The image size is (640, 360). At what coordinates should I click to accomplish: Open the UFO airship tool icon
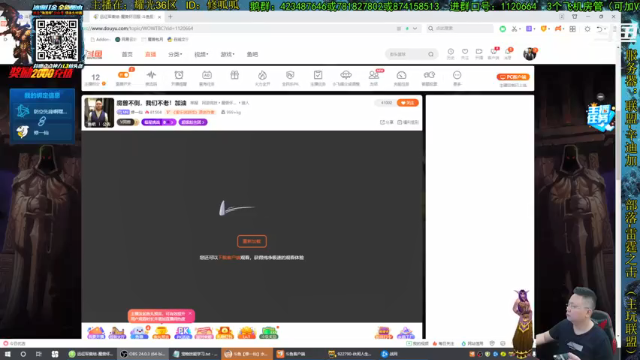(x=346, y=75)
